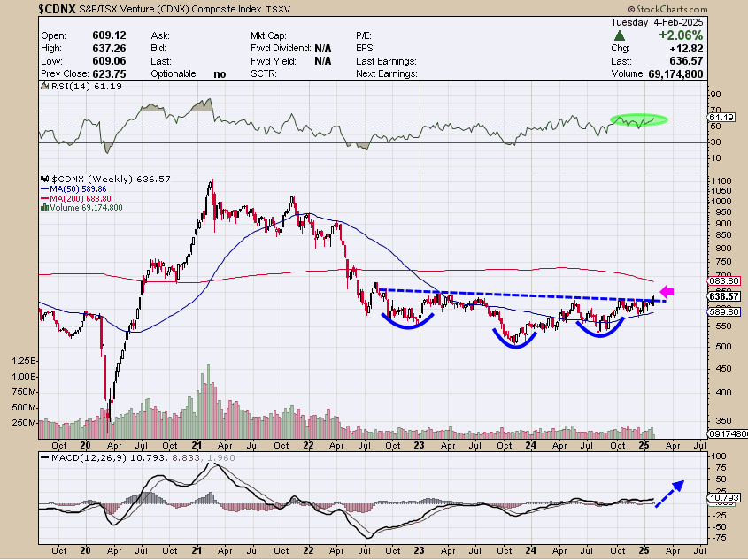The width and height of the screenshot is (748, 560).
Task: Click the 'Mkt Cap:' label
Action: click(x=268, y=35)
